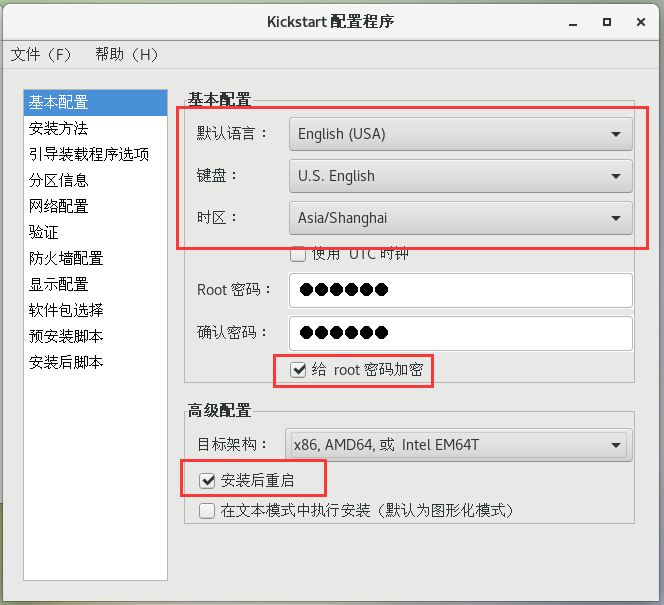The width and height of the screenshot is (664, 605).
Task: Uncheck 给 root 密码加密 checkbox
Action: tap(298, 370)
